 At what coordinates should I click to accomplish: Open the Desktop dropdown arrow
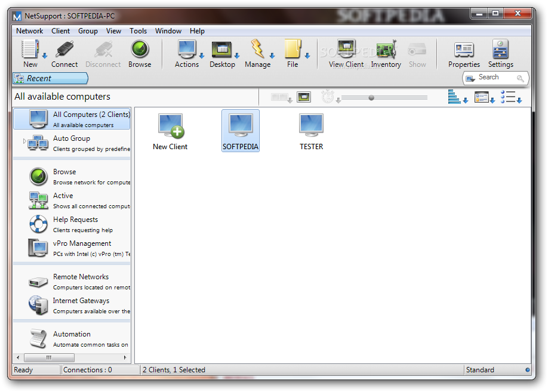pos(237,55)
